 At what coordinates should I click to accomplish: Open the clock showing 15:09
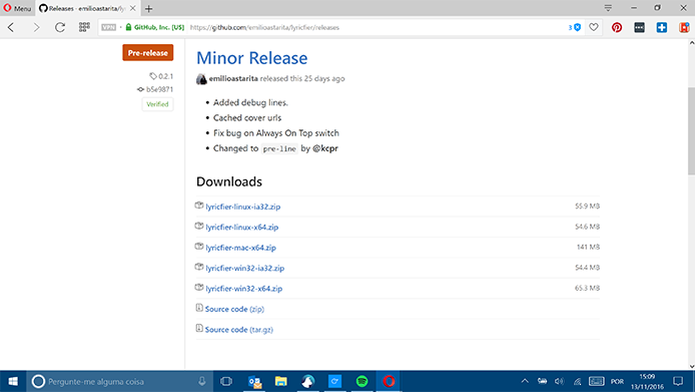[x=648, y=382]
